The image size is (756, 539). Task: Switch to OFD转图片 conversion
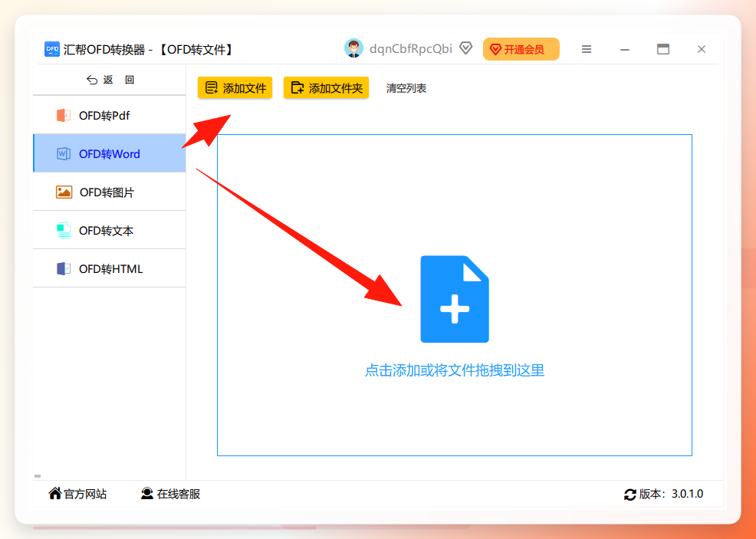tap(110, 192)
